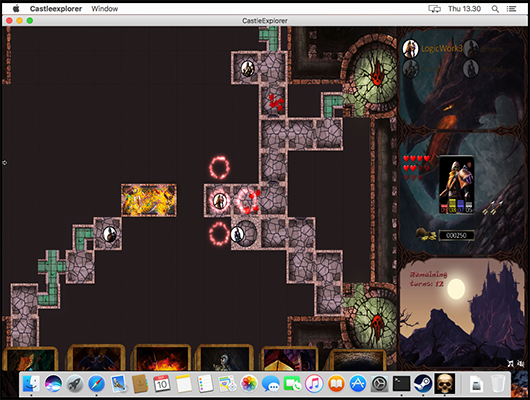The height and width of the screenshot is (400, 530).
Task: Click the arrows ammunition icon
Action: click(493, 207)
